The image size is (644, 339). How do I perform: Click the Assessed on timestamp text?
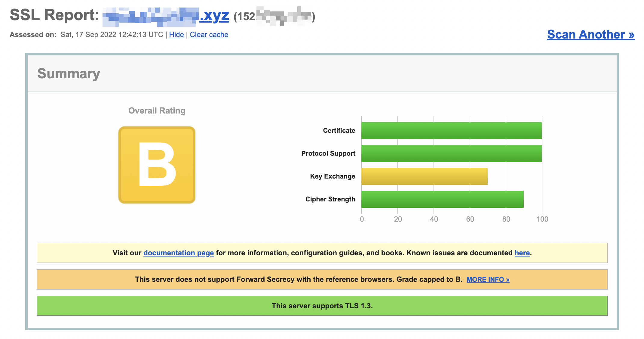click(x=112, y=35)
